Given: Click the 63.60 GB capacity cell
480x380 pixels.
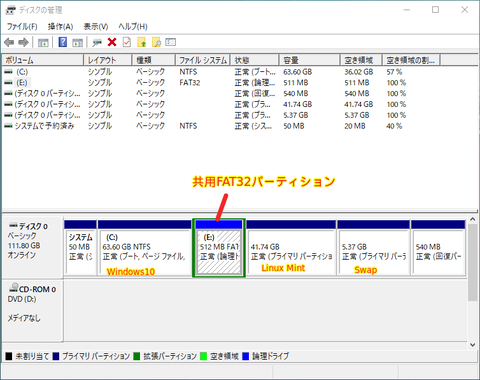Looking at the screenshot, I should 298,72.
